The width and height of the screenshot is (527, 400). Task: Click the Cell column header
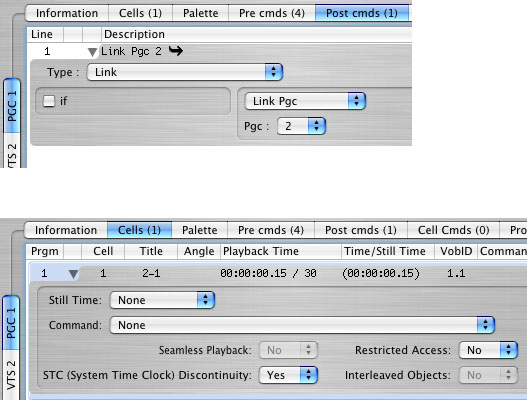click(x=103, y=251)
